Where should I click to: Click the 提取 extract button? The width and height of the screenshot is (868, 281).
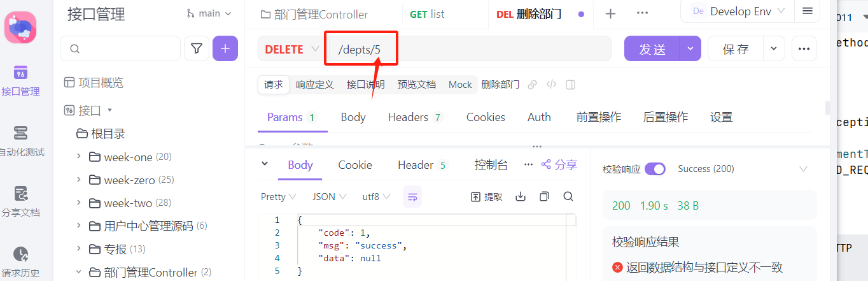(x=487, y=197)
